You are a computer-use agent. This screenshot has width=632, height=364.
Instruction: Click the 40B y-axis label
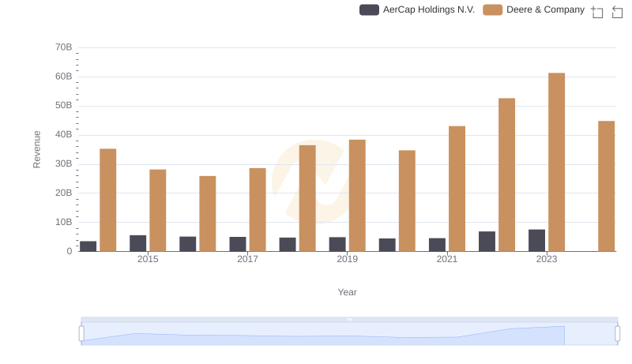click(64, 134)
